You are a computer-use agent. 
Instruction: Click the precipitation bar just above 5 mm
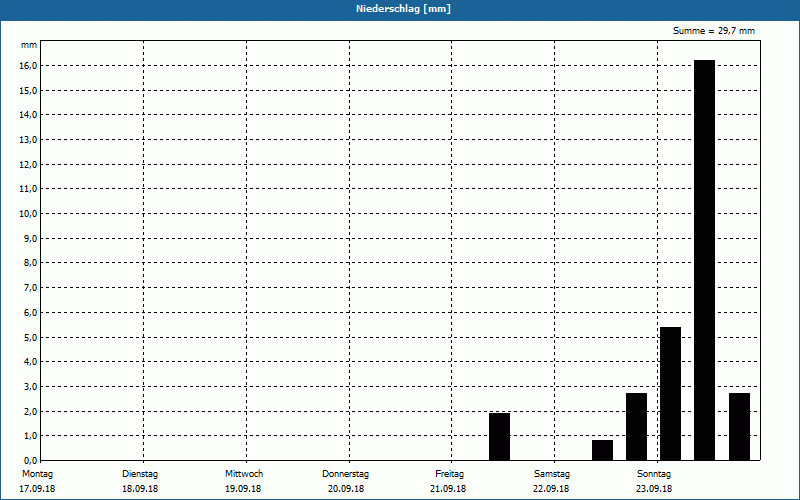(670, 394)
